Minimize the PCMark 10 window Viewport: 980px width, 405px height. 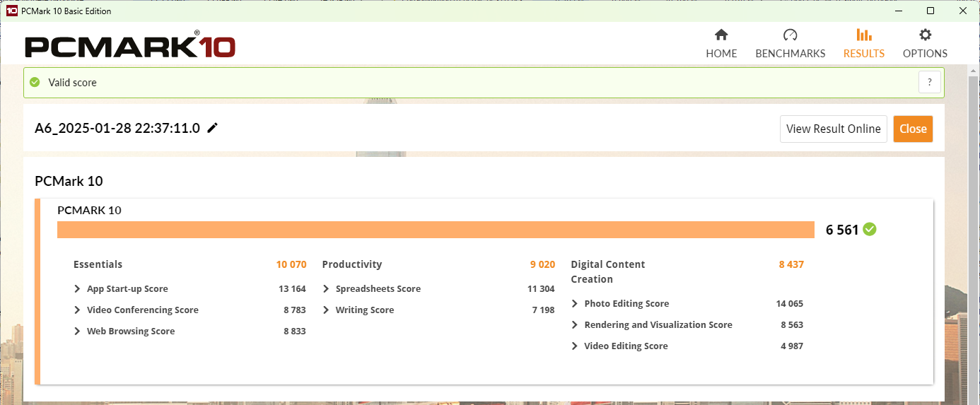tap(898, 11)
